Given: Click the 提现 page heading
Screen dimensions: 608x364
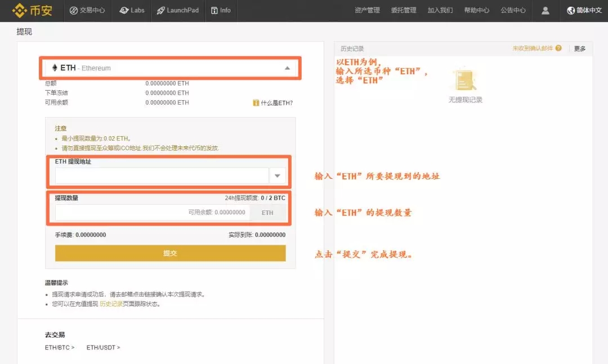Looking at the screenshot, I should pyautogui.click(x=24, y=32).
